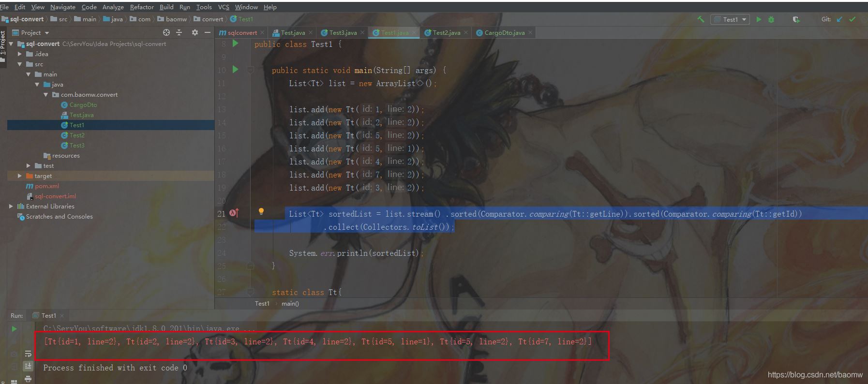Switch to the CargoDto.java editor tab
Viewport: 868px width, 384px height.
pos(504,33)
